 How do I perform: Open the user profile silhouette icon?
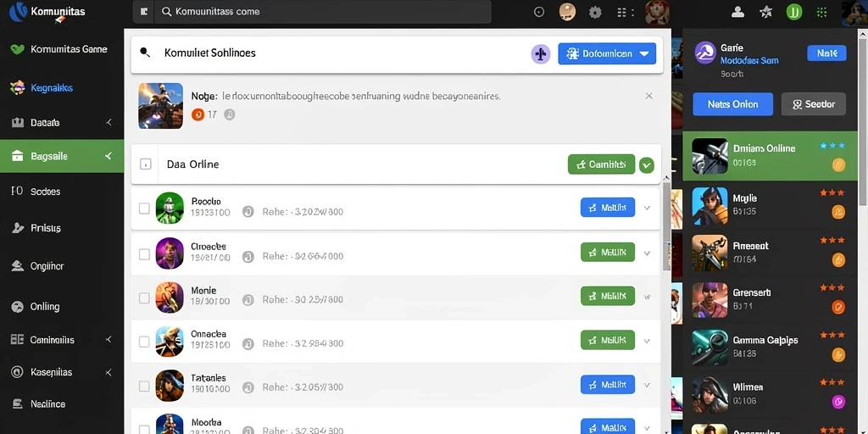tap(737, 12)
